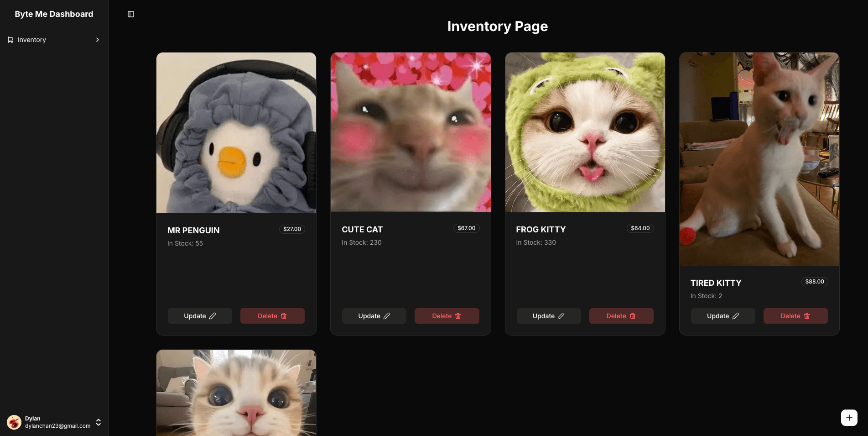Update the CUTE CAT product
Viewport: 868px width, 436px height.
coord(374,316)
